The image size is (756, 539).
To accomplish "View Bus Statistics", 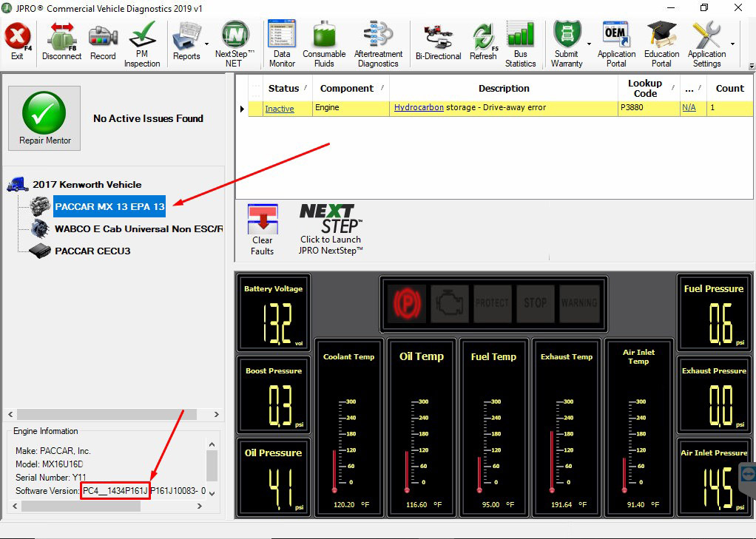I will tap(520, 44).
